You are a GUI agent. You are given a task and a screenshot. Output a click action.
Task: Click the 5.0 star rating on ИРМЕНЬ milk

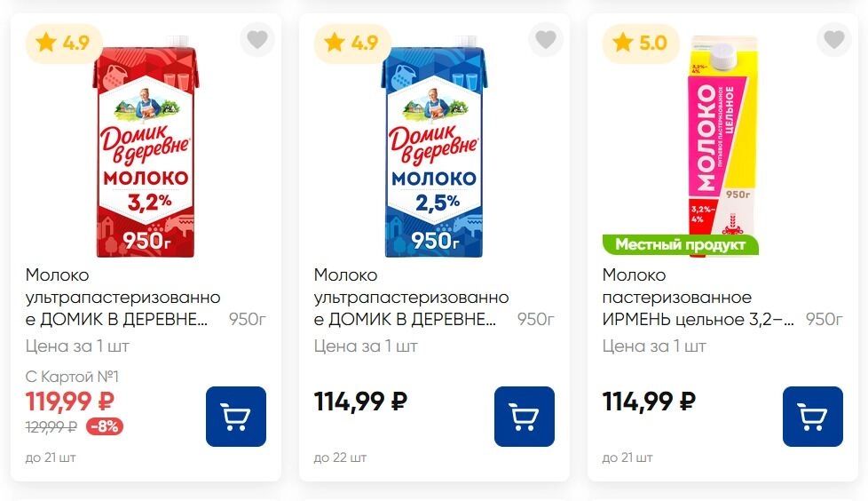click(642, 43)
